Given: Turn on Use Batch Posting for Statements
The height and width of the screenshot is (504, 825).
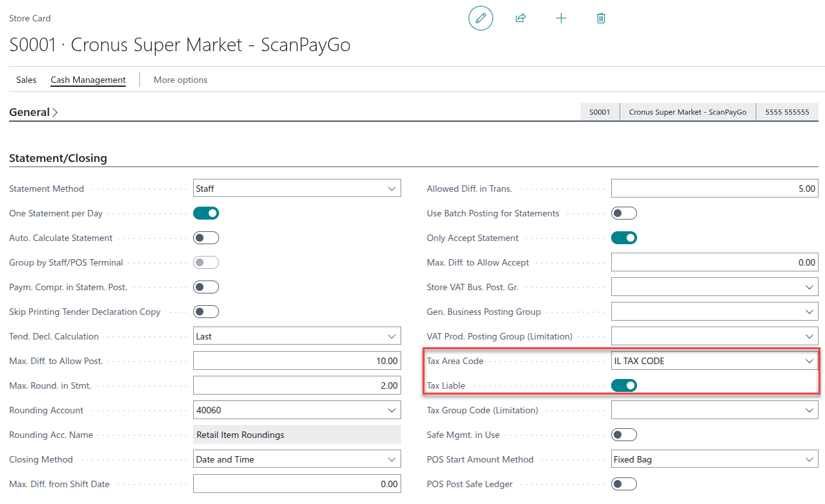Looking at the screenshot, I should pyautogui.click(x=624, y=213).
